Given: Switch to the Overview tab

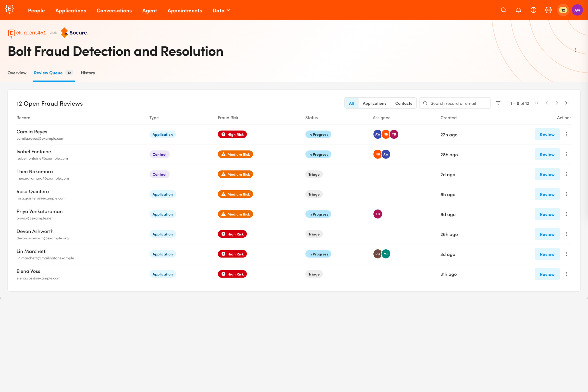Looking at the screenshot, I should (17, 73).
